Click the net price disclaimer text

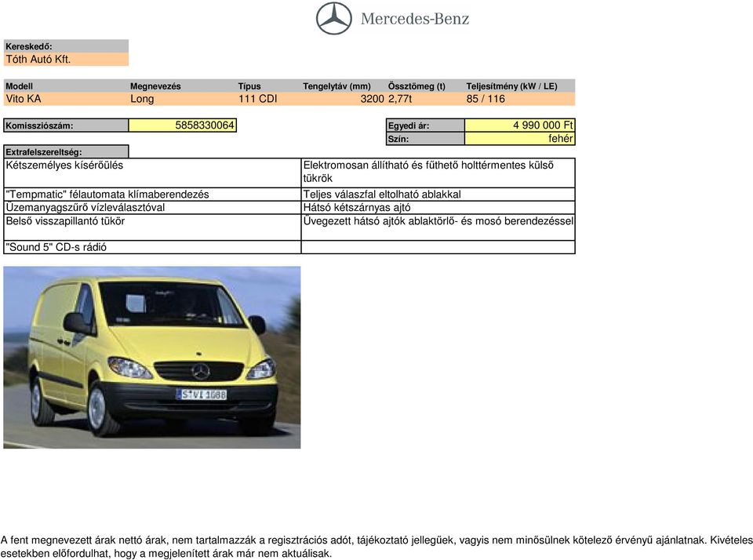(376, 547)
